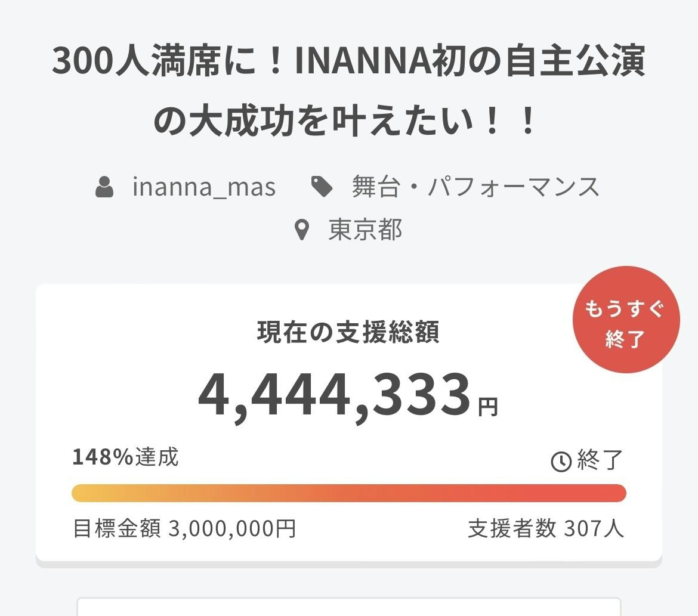Click the 終了 status text

click(600, 461)
